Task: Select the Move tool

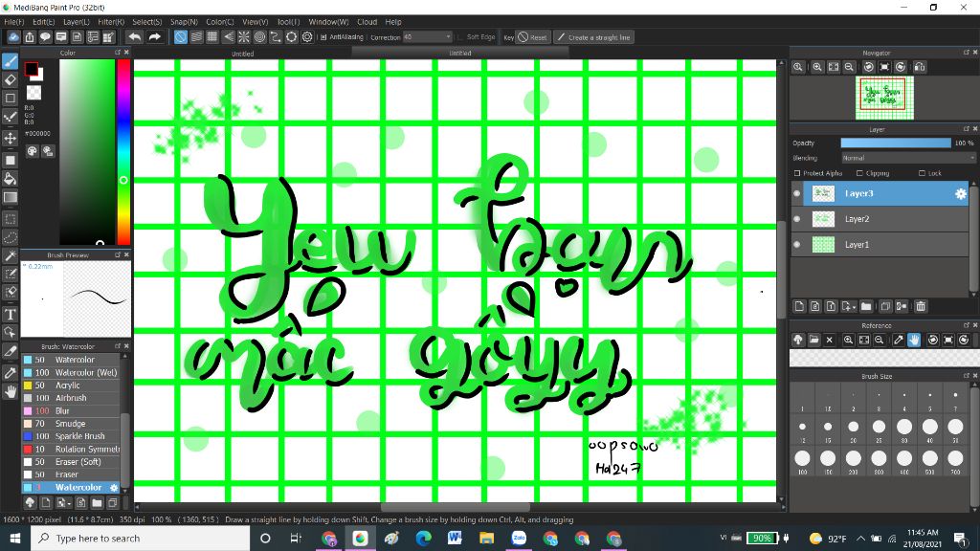Action: [10, 138]
